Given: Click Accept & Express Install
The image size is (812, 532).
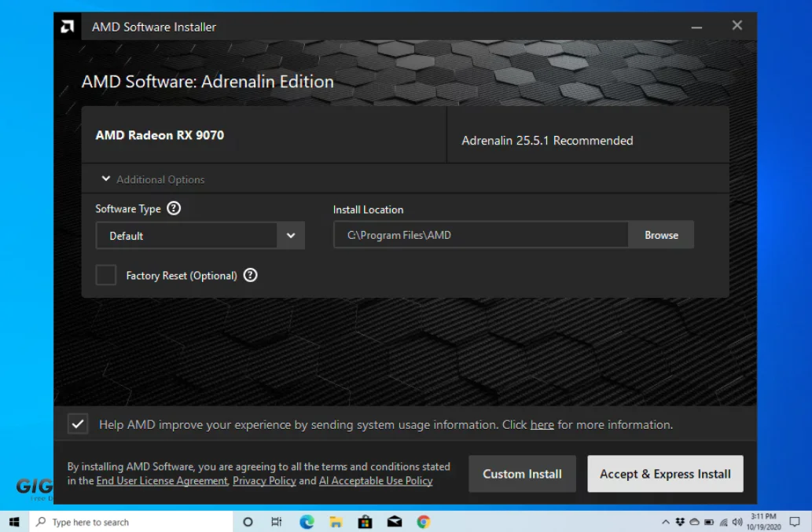Looking at the screenshot, I should (x=665, y=474).
